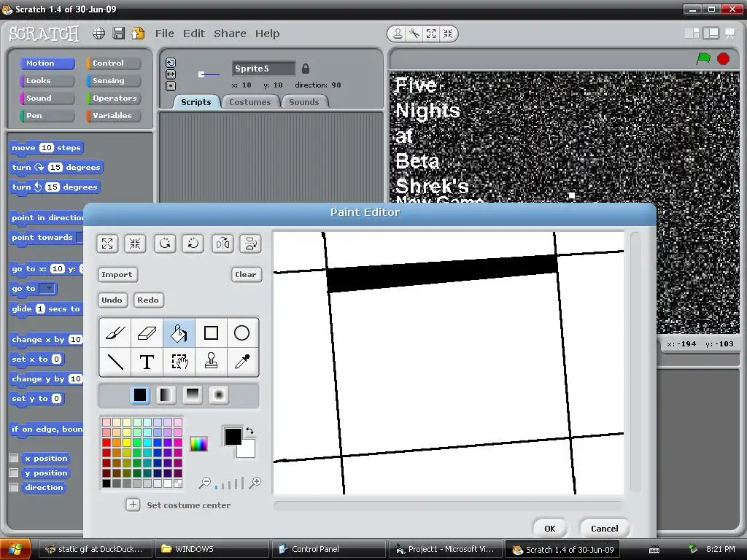Select vertical gradient fill mode
The image size is (747, 560).
coord(193,394)
